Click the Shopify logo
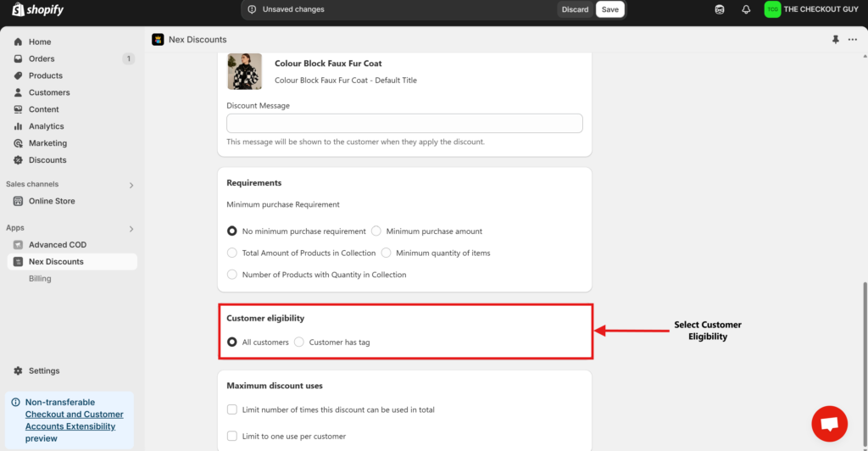Image resolution: width=868 pixels, height=451 pixels. (x=37, y=9)
